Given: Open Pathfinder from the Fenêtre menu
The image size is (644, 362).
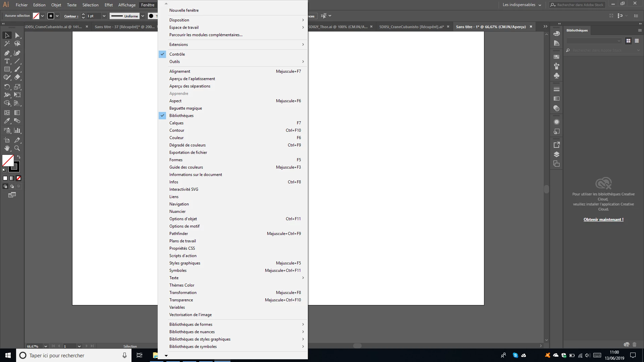Looking at the screenshot, I should pos(178,234).
